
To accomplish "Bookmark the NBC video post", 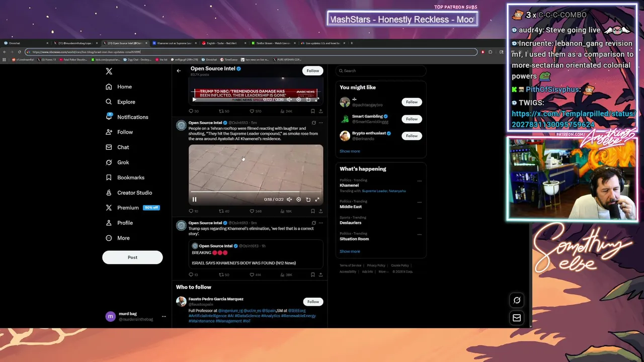I will pos(312,111).
